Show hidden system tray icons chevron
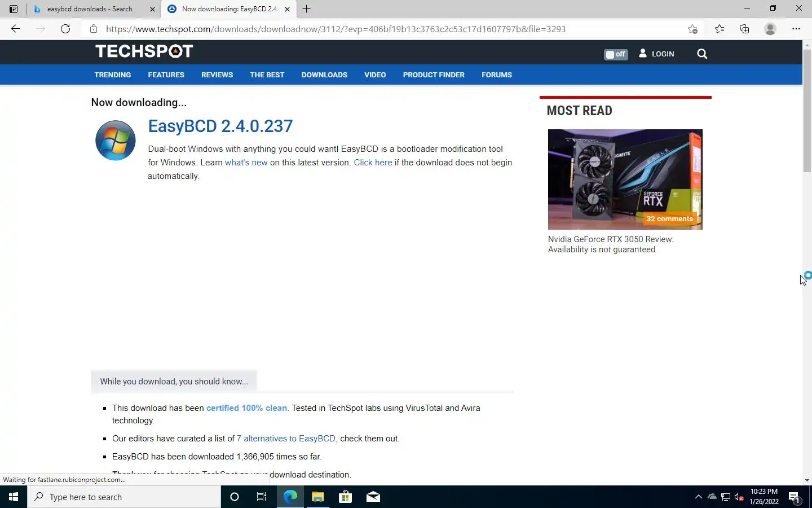 pos(698,497)
